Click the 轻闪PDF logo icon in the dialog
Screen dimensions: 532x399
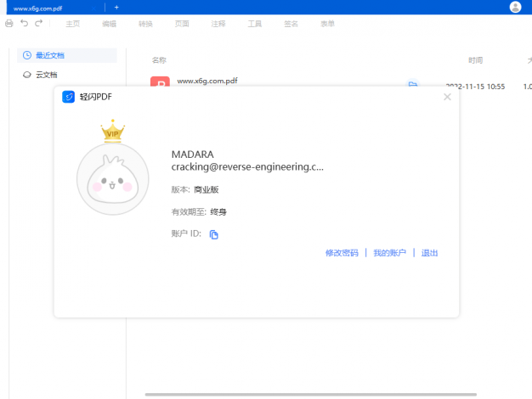68,97
